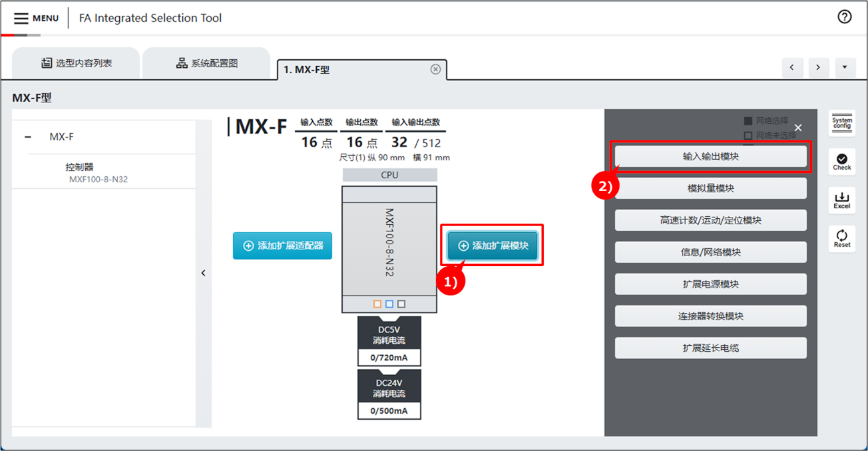Click the Reset icon
The image size is (868, 451).
point(842,238)
